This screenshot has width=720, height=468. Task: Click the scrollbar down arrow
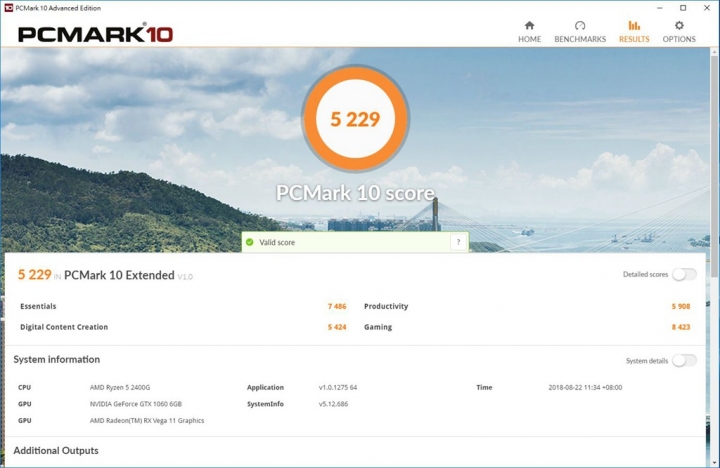714,462
